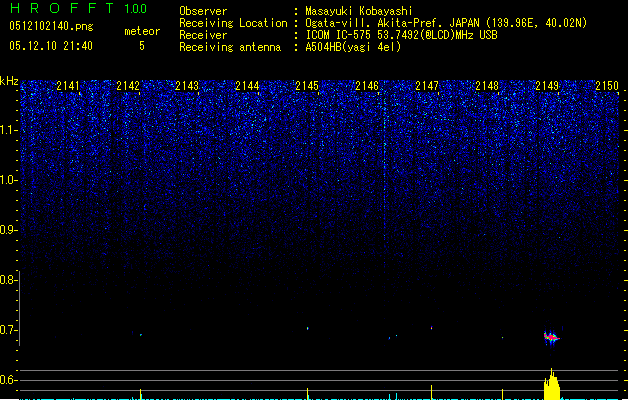The width and height of the screenshot is (629, 400).
Task: Click the yellow power spike near 2145
Action: (308, 393)
